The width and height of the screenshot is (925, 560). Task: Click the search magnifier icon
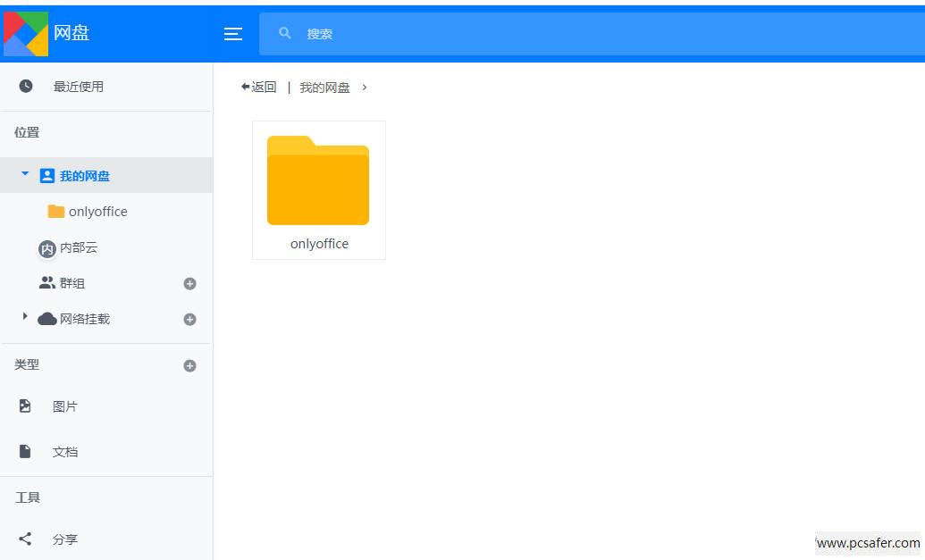(x=285, y=34)
